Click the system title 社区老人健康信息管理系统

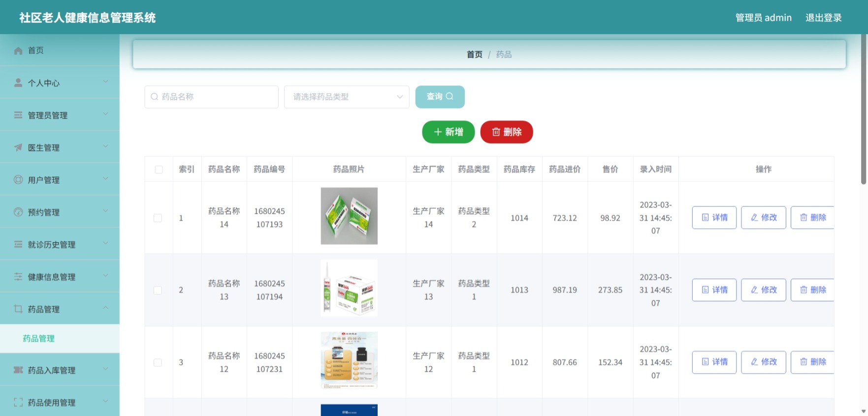(x=88, y=18)
